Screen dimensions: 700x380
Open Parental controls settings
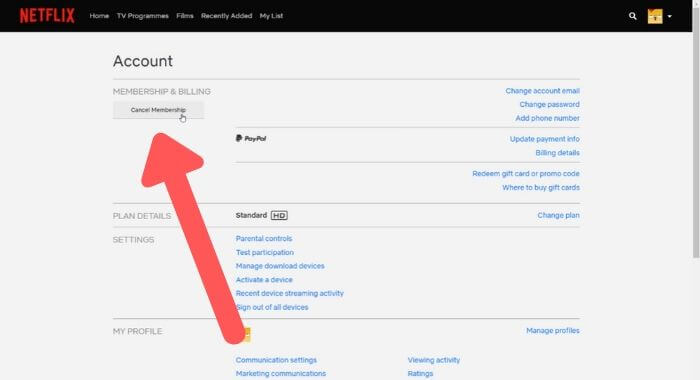click(264, 239)
